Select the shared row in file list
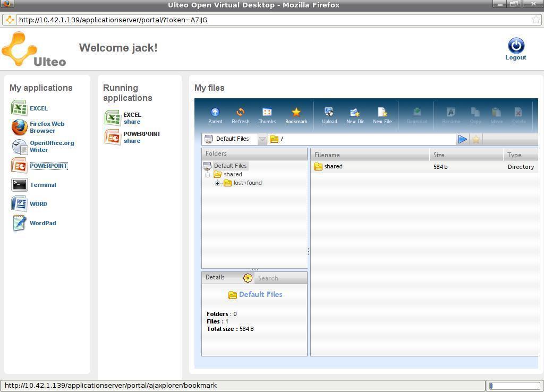544x392 pixels. pos(424,166)
